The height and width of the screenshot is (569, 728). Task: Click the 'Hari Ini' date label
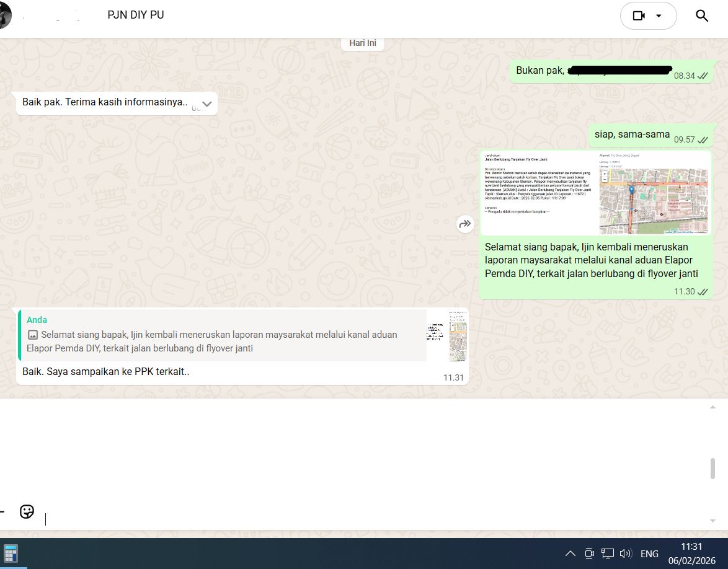click(363, 43)
